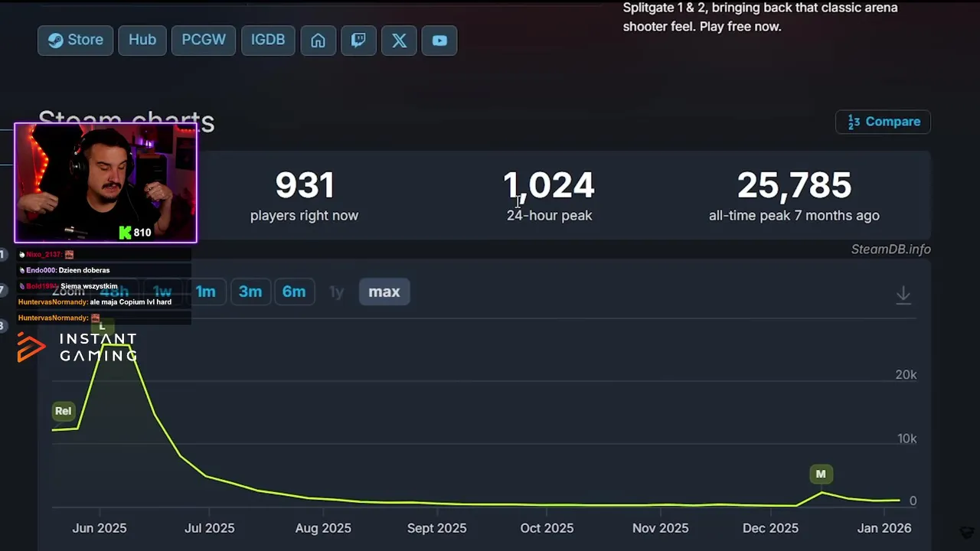
Task: Click the 'M' event marker on chart
Action: click(x=821, y=474)
